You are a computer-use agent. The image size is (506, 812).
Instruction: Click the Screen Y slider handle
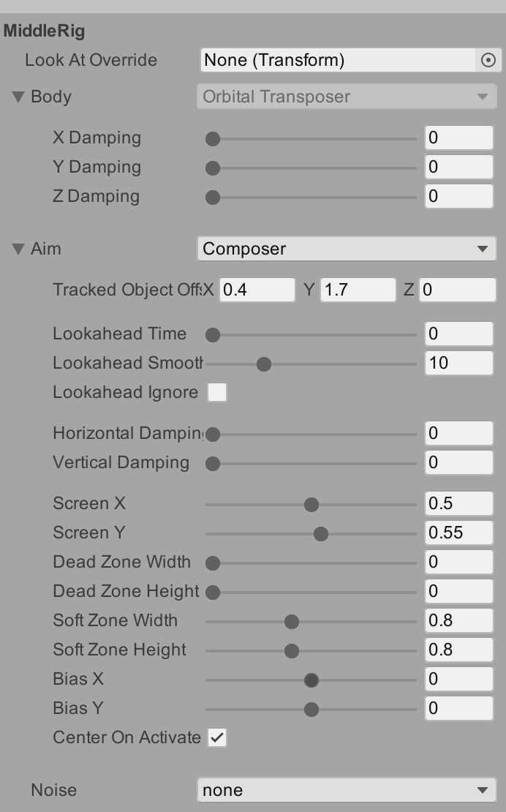pos(321,534)
